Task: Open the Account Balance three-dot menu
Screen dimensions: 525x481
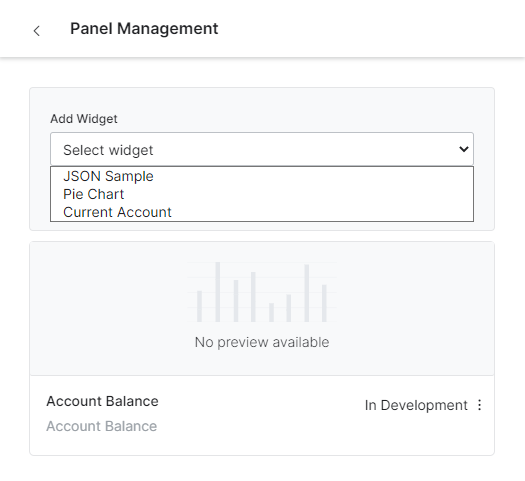Action: (x=479, y=405)
